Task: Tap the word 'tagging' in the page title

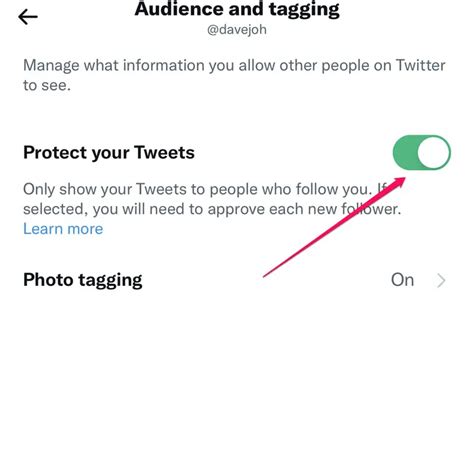Action: click(x=304, y=9)
